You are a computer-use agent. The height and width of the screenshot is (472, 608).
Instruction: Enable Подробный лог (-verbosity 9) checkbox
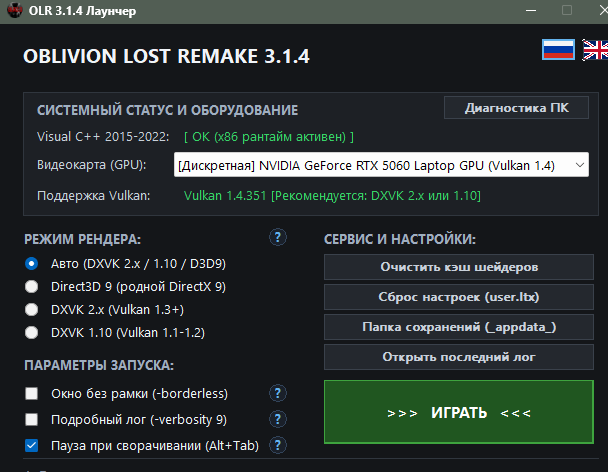click(31, 419)
